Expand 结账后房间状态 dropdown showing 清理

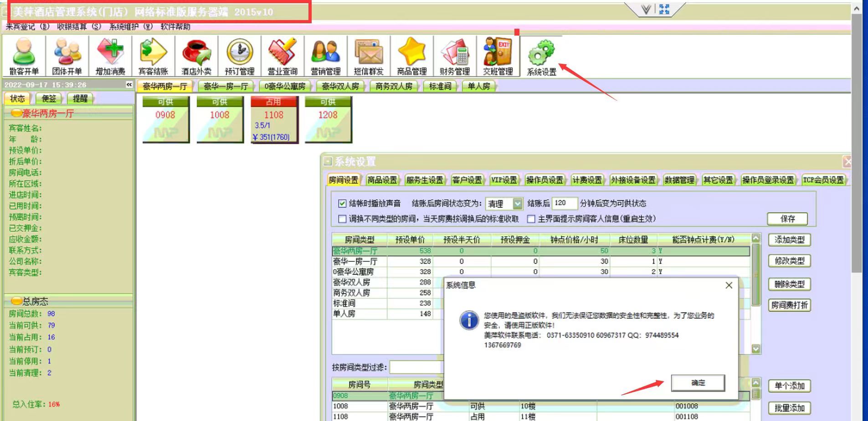(x=518, y=203)
